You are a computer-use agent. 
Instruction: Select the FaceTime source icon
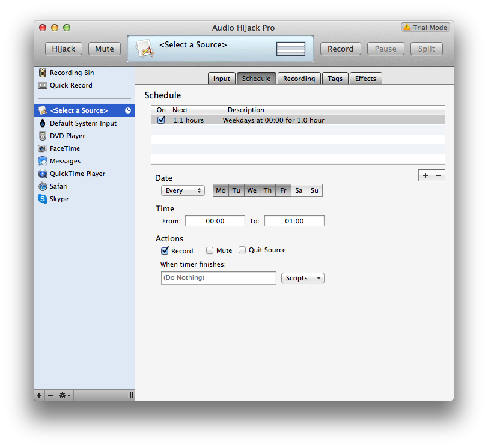(43, 148)
